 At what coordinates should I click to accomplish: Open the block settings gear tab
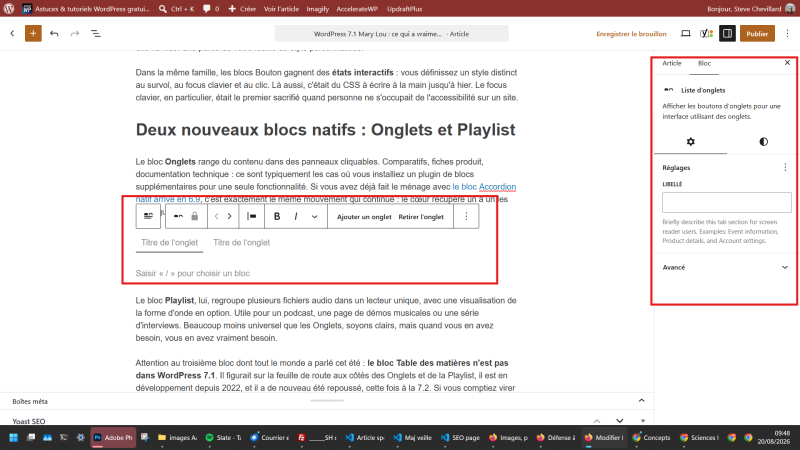tap(691, 142)
